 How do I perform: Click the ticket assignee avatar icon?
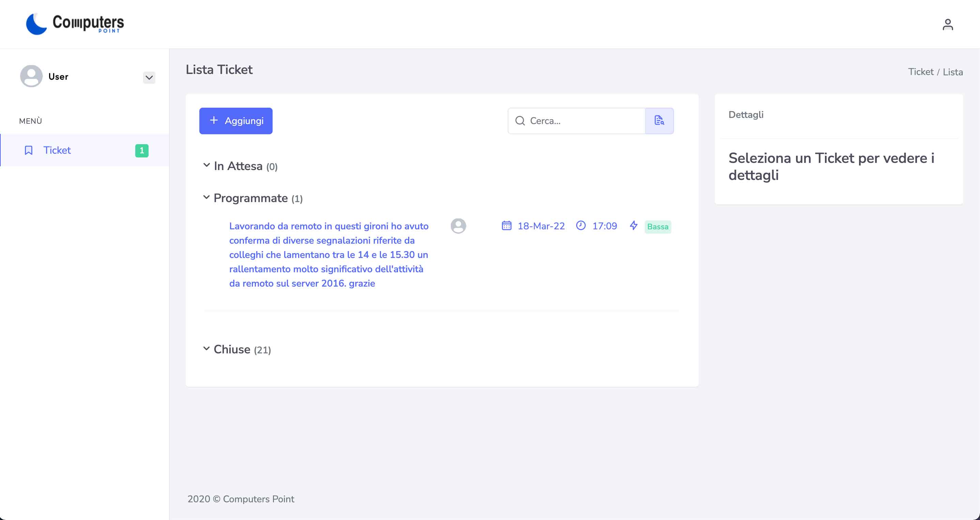tap(458, 226)
